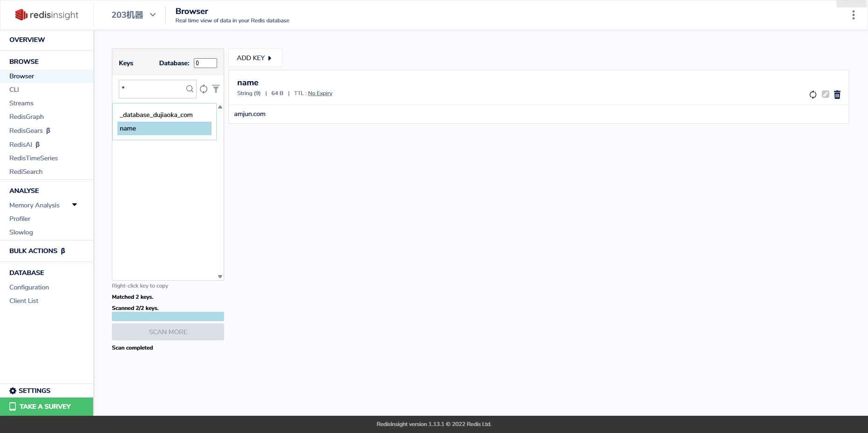Expand the ADD KEY panel
The width and height of the screenshot is (868, 433).
click(x=255, y=57)
